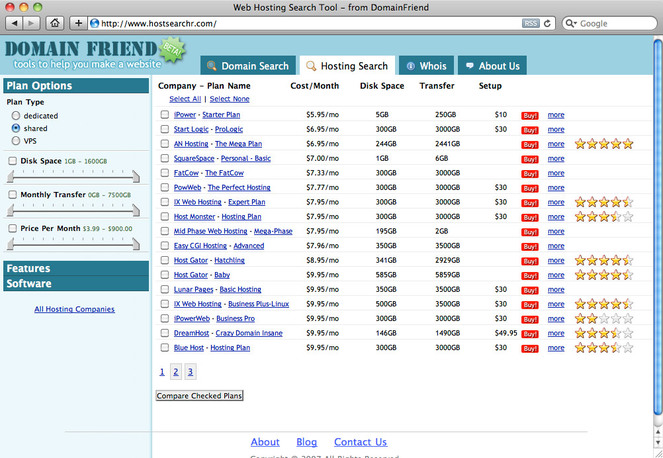The height and width of the screenshot is (458, 663).
Task: Click the Monthly Transfer slider right handle
Action: (136, 210)
